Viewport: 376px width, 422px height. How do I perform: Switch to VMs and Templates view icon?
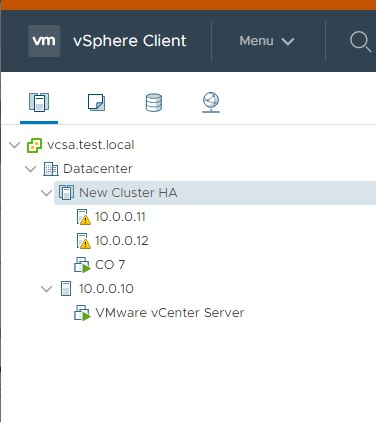coord(96,102)
